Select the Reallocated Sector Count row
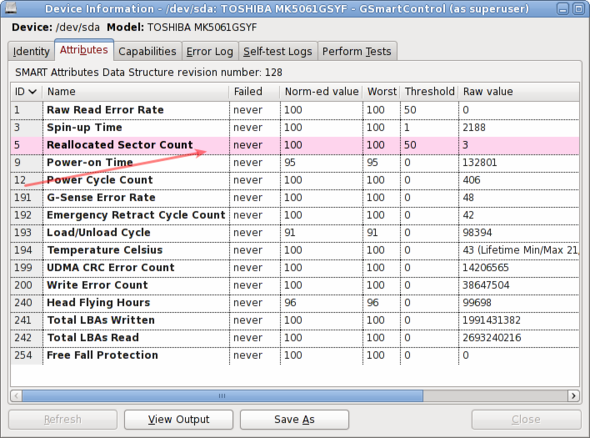Image resolution: width=590 pixels, height=438 pixels. (295, 145)
